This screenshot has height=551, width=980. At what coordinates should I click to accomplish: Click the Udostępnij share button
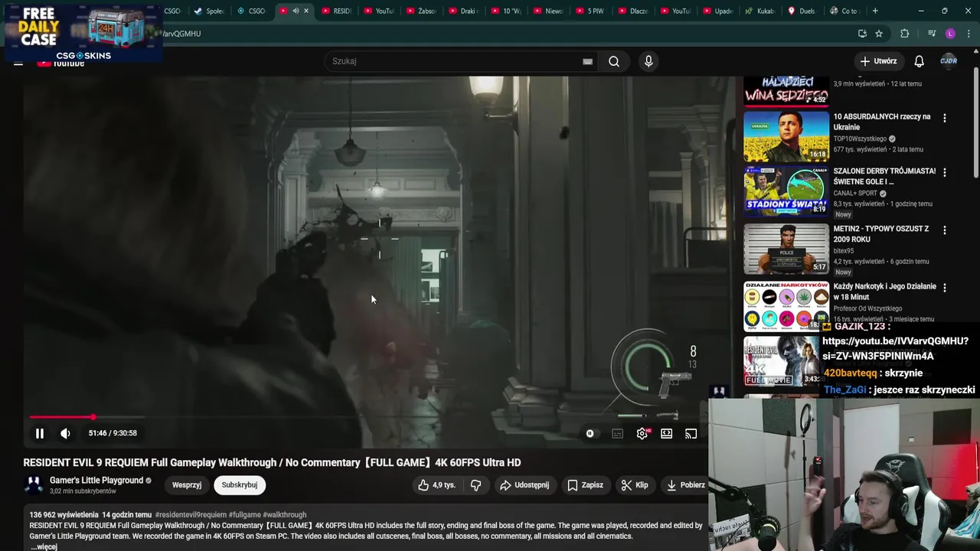524,485
